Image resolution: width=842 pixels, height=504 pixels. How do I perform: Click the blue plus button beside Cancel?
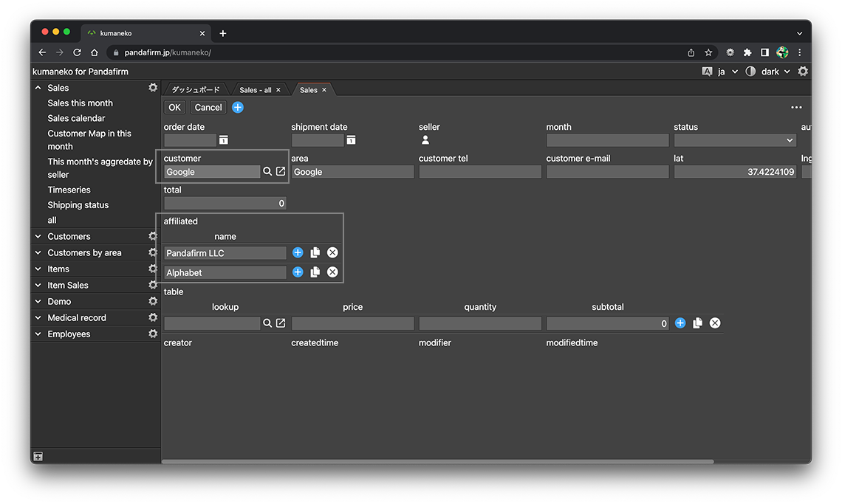coord(238,108)
